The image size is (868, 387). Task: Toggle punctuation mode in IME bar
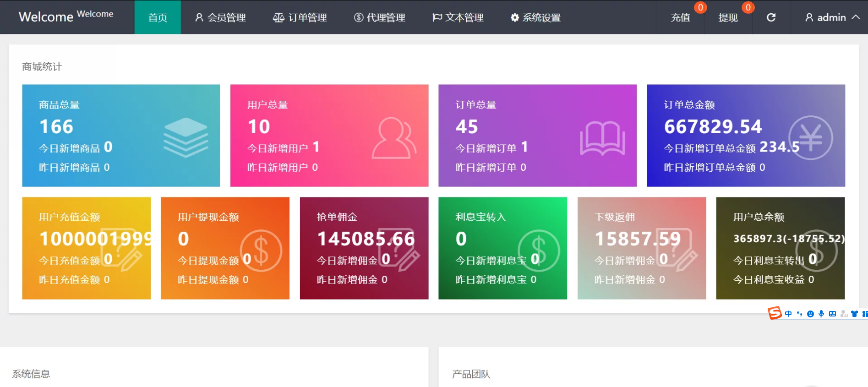click(x=799, y=314)
